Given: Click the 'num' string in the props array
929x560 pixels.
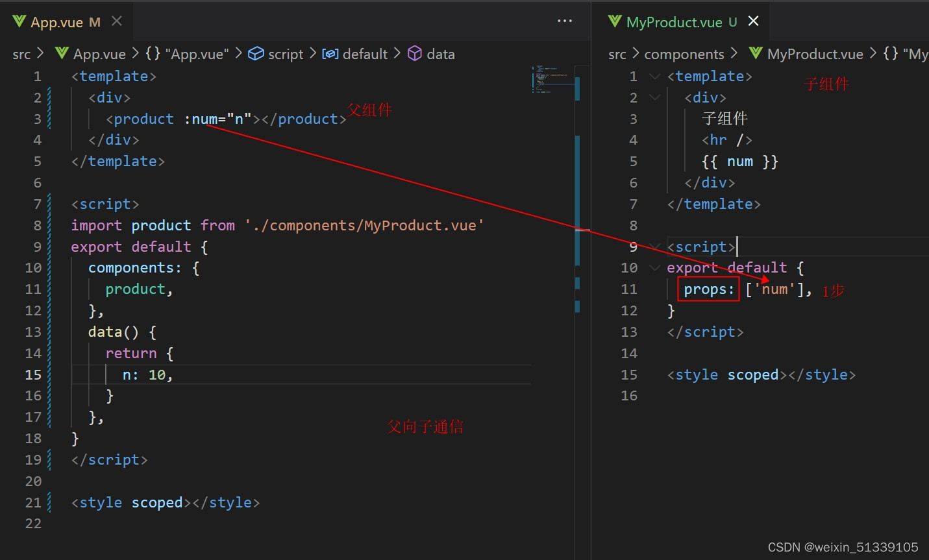Looking at the screenshot, I should coord(774,289).
